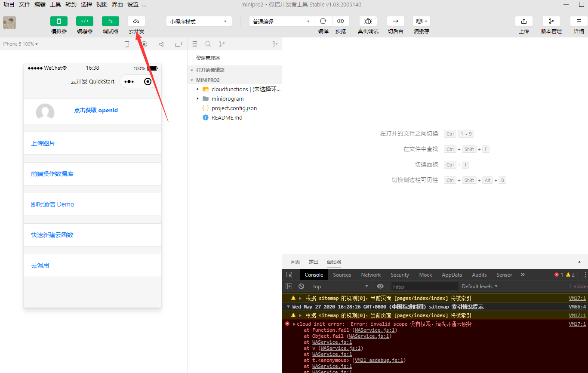Open project.config.json file
588x373 pixels.
(235, 108)
